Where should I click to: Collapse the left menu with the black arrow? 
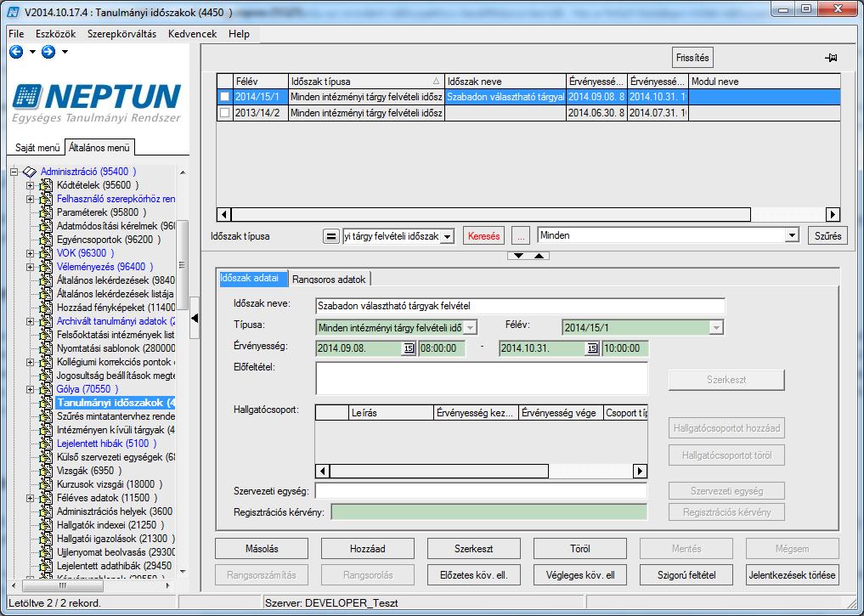[195, 318]
